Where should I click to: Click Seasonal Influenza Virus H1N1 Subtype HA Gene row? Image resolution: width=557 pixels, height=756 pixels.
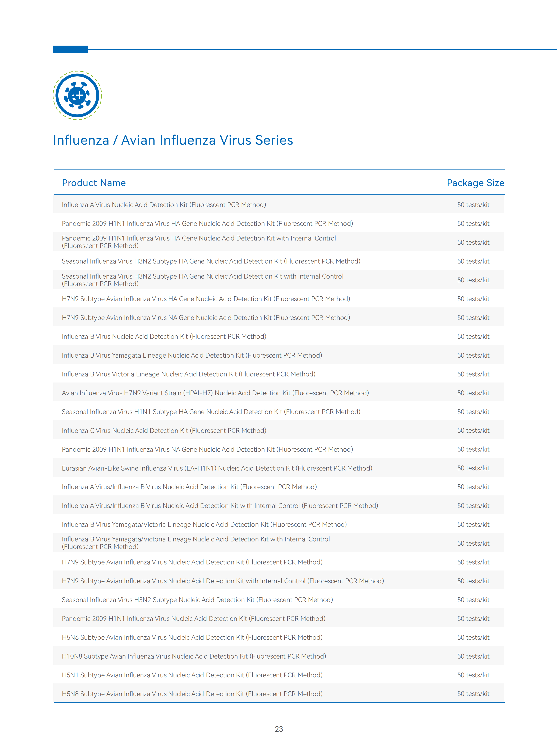click(x=279, y=412)
